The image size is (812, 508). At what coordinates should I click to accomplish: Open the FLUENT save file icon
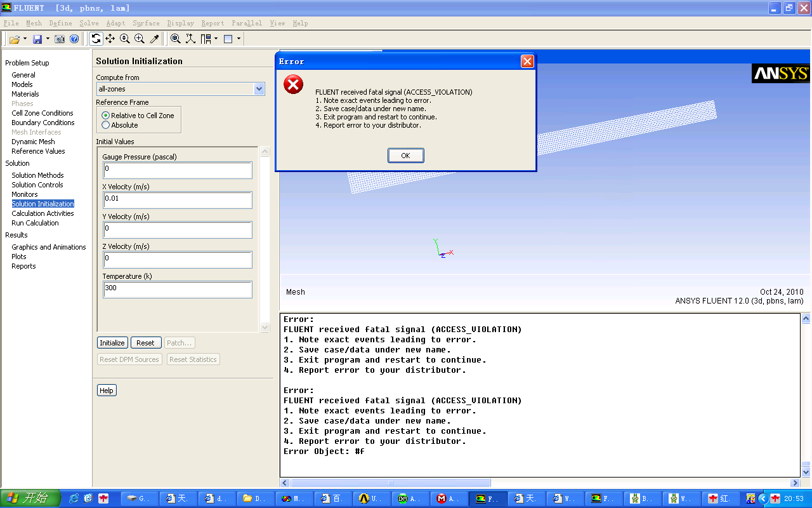[x=38, y=39]
